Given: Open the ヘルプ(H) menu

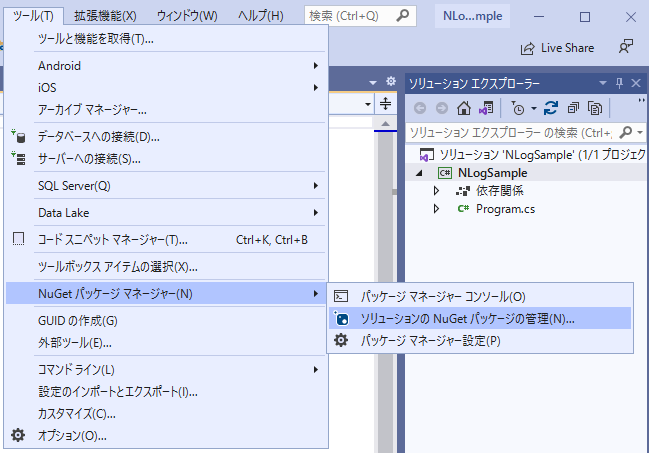Looking at the screenshot, I should tap(261, 16).
